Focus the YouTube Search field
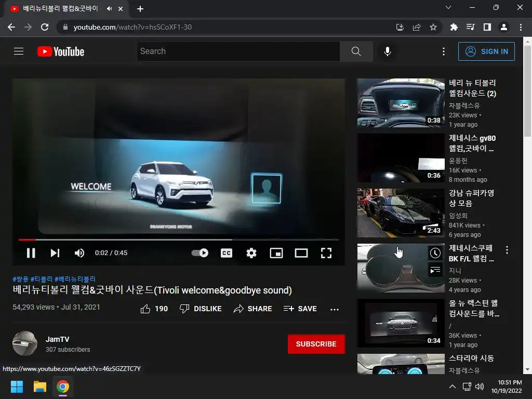The image size is (532, 399). 238,51
